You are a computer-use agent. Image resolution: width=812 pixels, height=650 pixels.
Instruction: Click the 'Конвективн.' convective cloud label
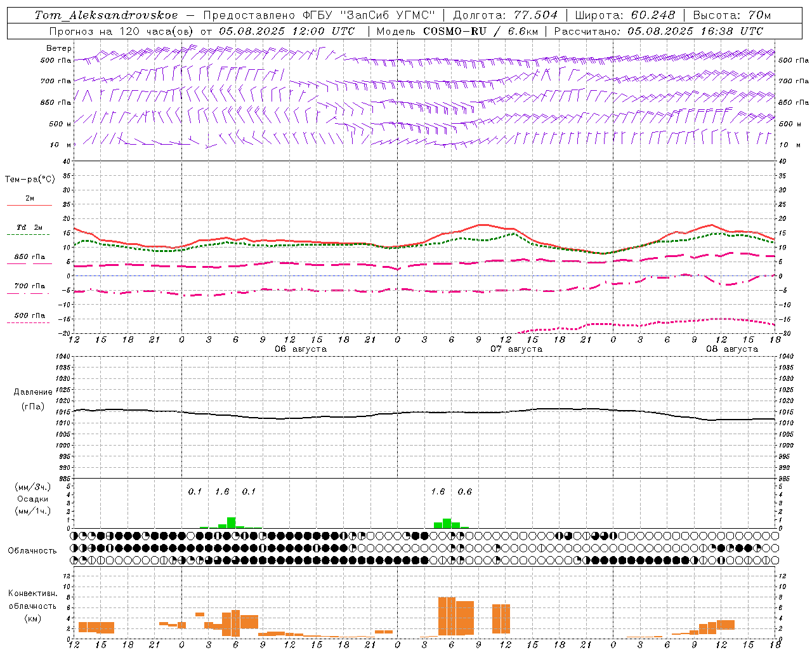click(33, 594)
